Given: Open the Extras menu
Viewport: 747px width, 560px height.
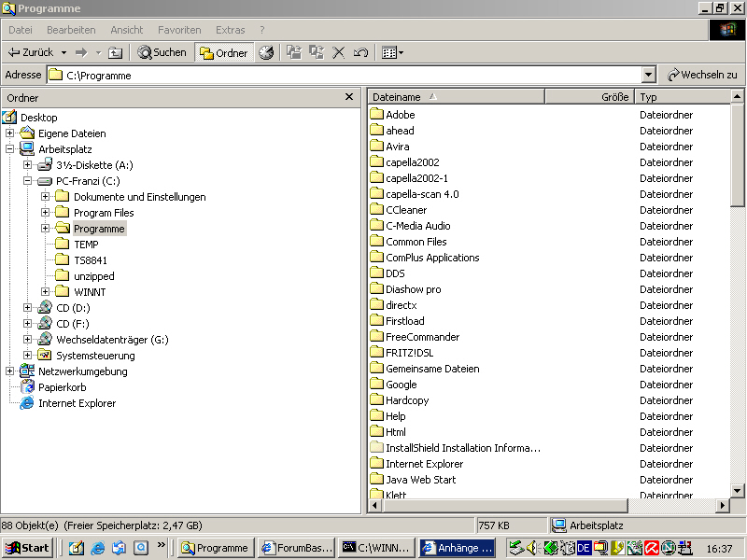Looking at the screenshot, I should (x=230, y=30).
